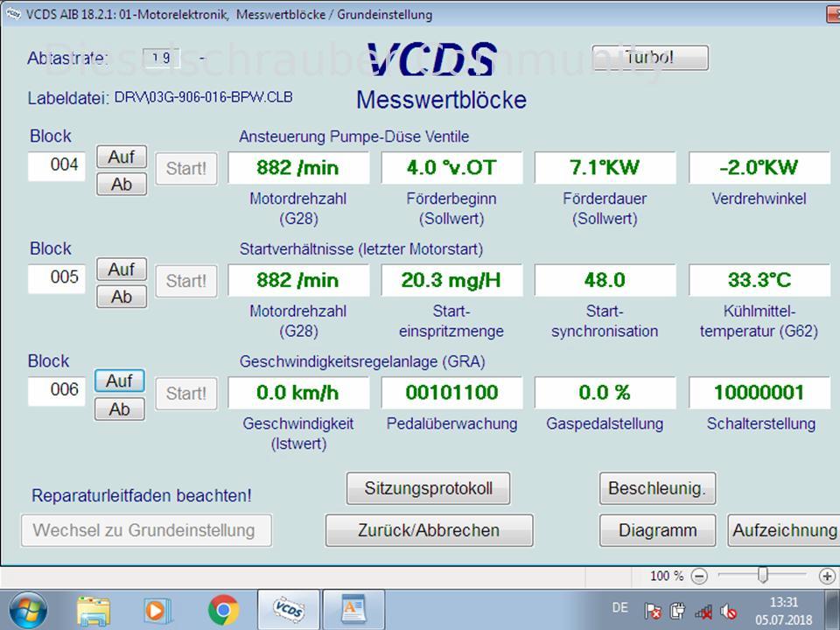Increase block 006 with Auf
The image size is (840, 630).
(120, 381)
